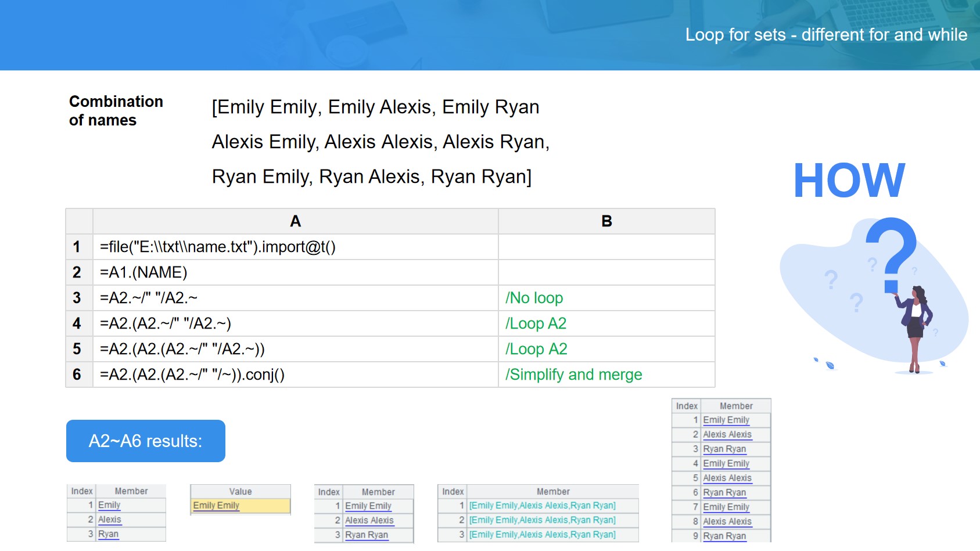The height and width of the screenshot is (551, 980).
Task: Click the big blue HOW text
Action: (x=849, y=181)
